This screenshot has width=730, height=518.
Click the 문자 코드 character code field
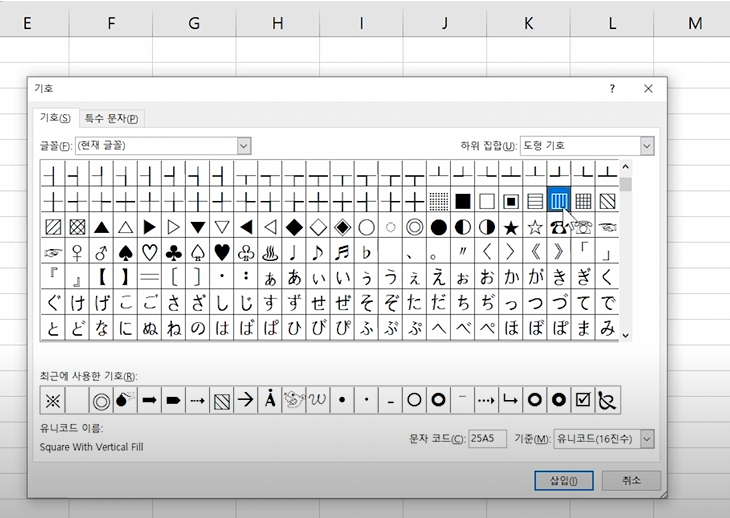(487, 438)
